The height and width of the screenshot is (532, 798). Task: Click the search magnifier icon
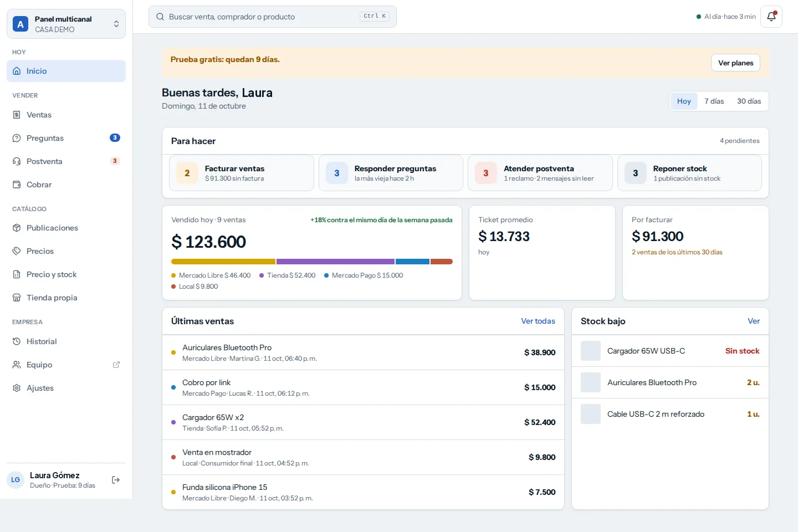click(160, 17)
